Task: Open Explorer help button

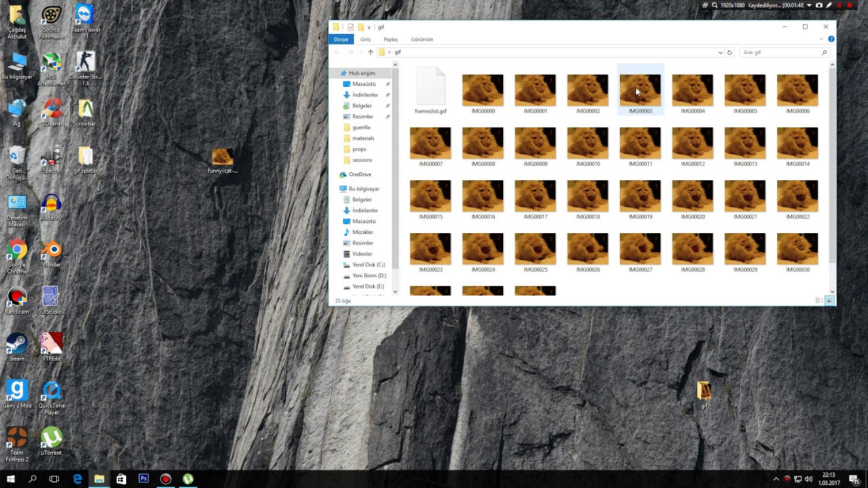Action: coord(831,39)
